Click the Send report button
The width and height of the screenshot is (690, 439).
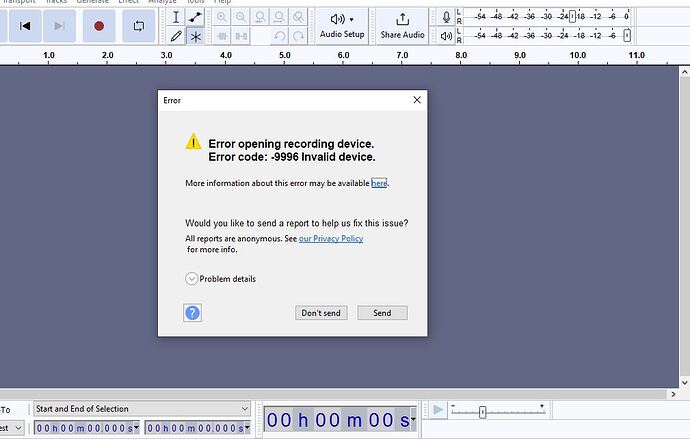[382, 313]
